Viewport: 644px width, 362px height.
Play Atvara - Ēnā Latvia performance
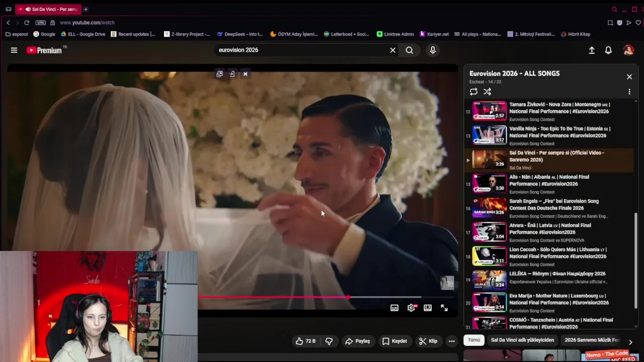pyautogui.click(x=549, y=232)
